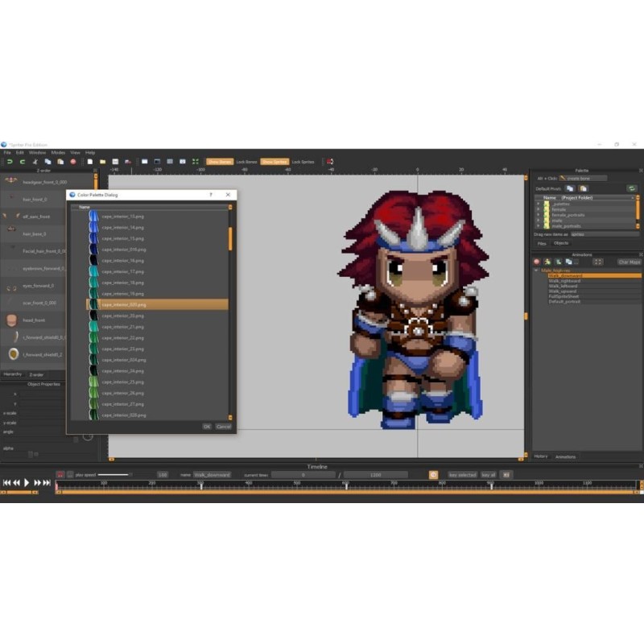Viewport: 644px width, 644px height.
Task: Click the Char Maps button
Action: 629,262
